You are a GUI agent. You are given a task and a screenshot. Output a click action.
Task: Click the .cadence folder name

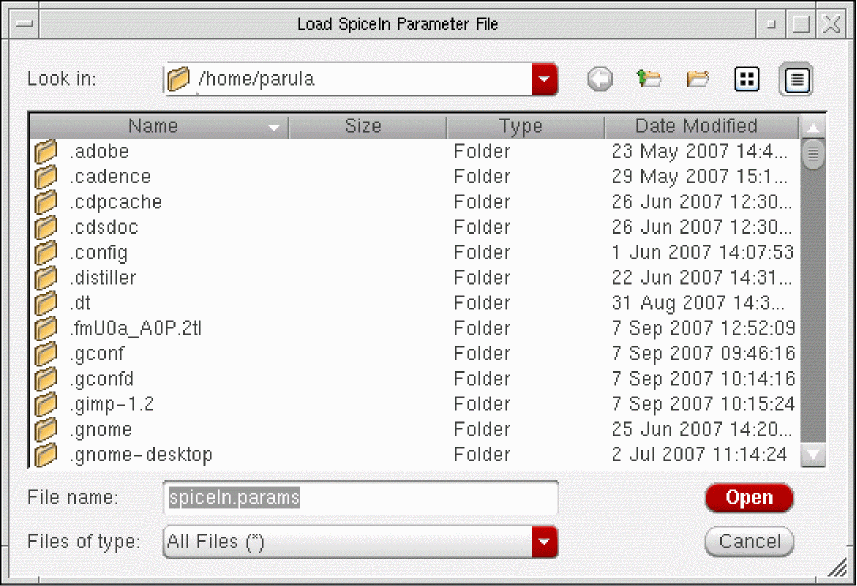(x=110, y=177)
